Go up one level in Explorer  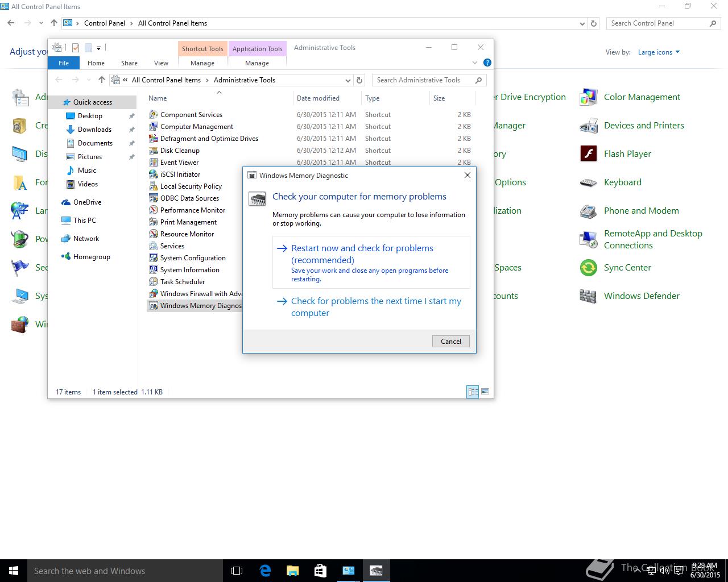pos(102,80)
